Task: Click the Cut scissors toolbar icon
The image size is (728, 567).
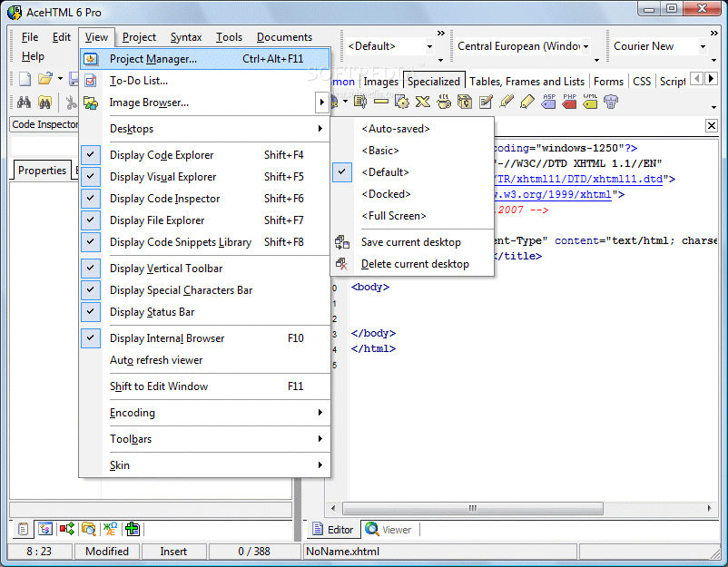Action: 71,103
